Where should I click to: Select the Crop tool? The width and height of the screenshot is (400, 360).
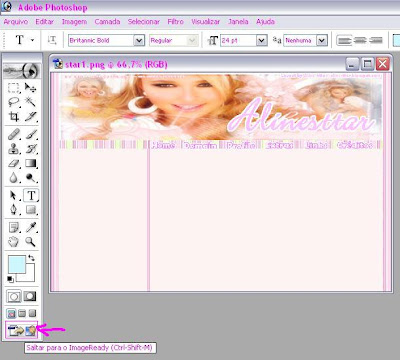tap(13, 116)
